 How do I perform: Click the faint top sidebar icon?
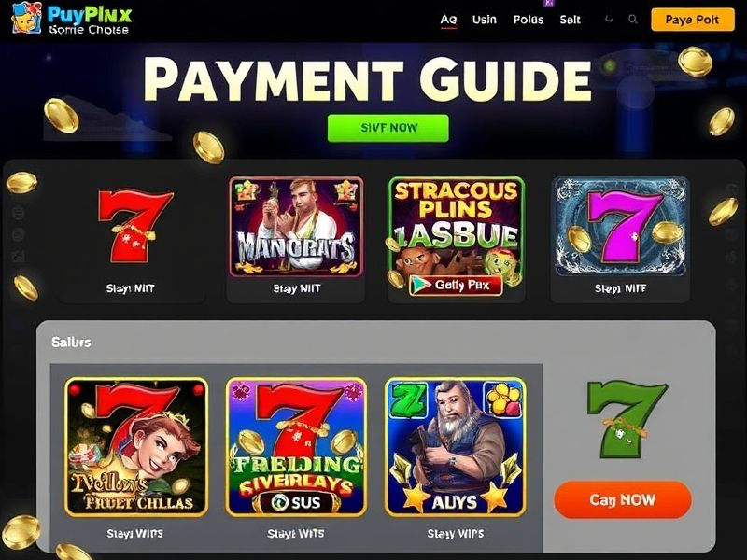click(x=19, y=212)
